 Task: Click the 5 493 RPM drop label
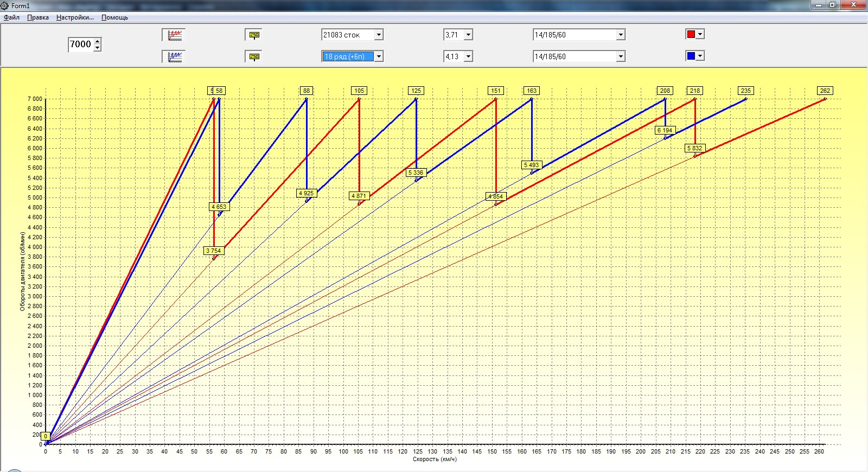tap(532, 165)
